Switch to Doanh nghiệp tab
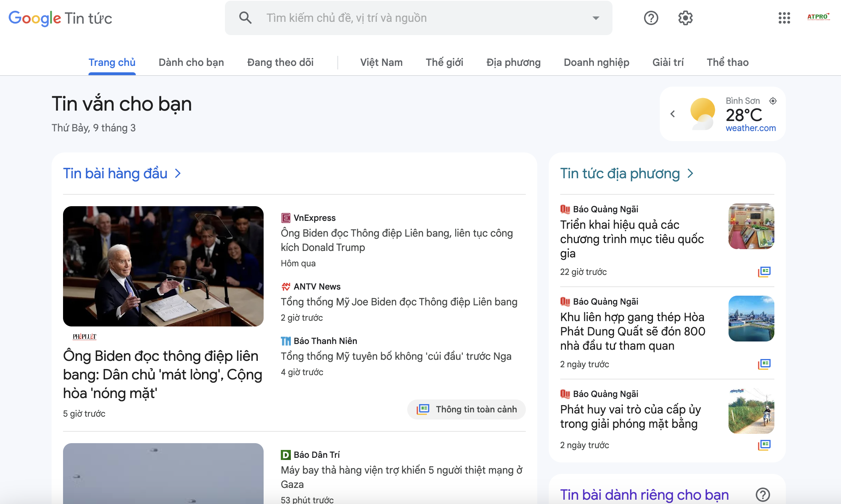The width and height of the screenshot is (841, 504). point(596,62)
